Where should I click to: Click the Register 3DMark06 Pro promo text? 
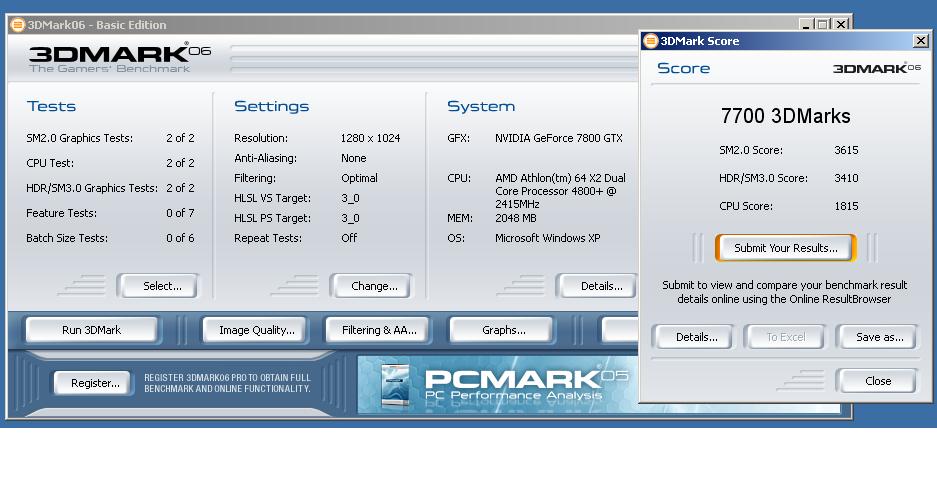227,383
